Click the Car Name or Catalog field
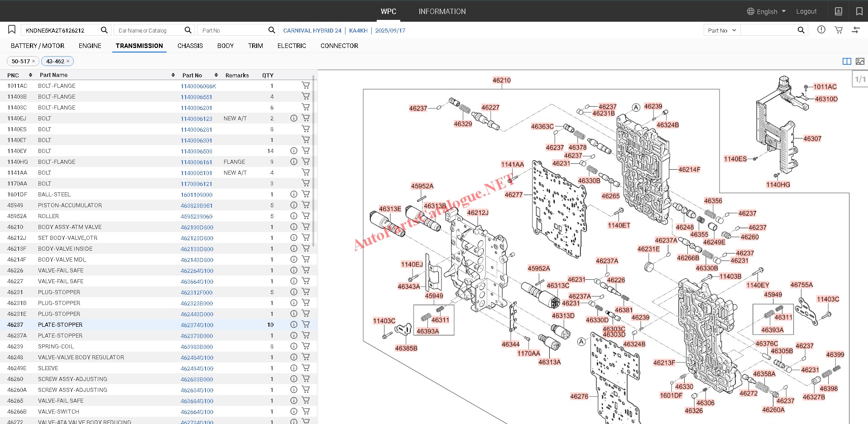The width and height of the screenshot is (868, 424). pyautogui.click(x=149, y=30)
